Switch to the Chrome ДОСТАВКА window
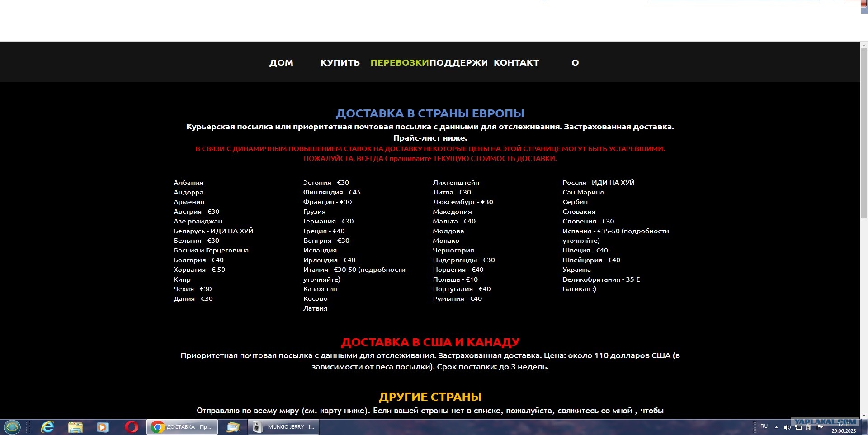This screenshot has height=435, width=868. (182, 427)
